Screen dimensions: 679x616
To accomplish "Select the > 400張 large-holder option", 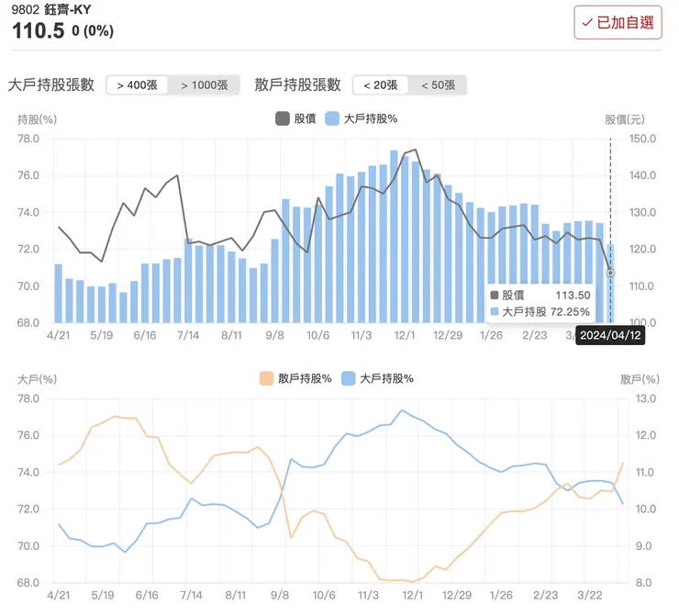I will 138,84.
